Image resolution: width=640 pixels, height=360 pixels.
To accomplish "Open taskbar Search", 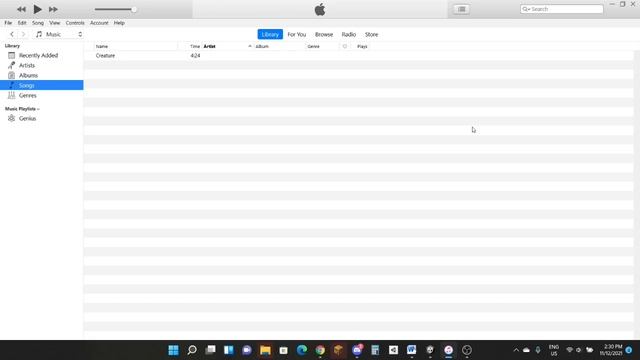I will (192, 350).
